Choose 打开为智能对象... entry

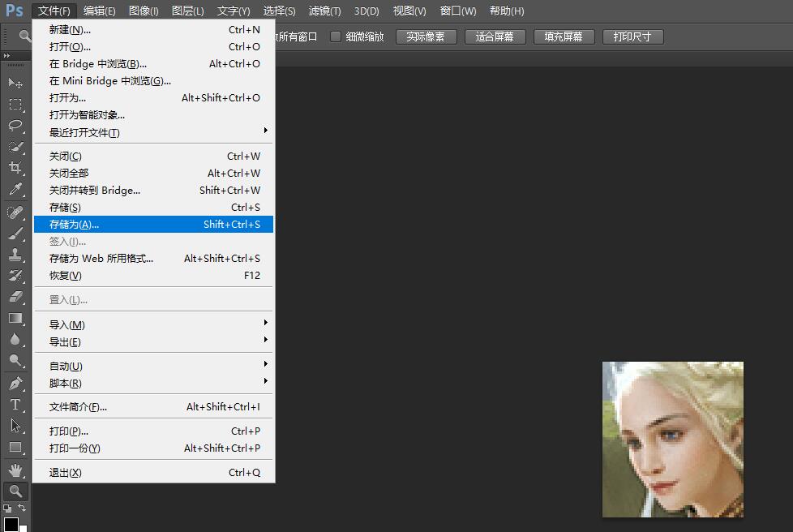click(x=154, y=115)
